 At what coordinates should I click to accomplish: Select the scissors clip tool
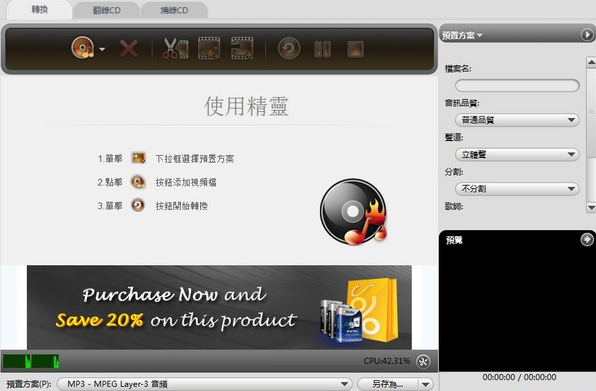175,49
